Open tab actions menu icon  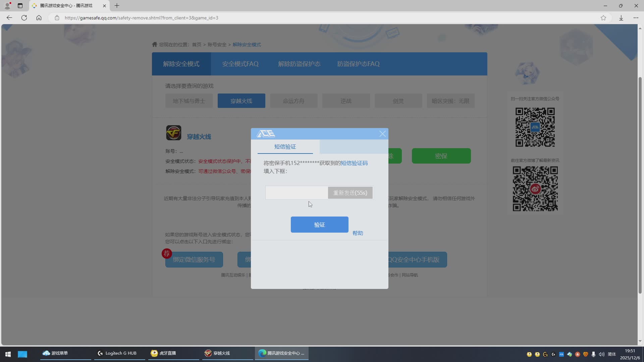coord(20,6)
